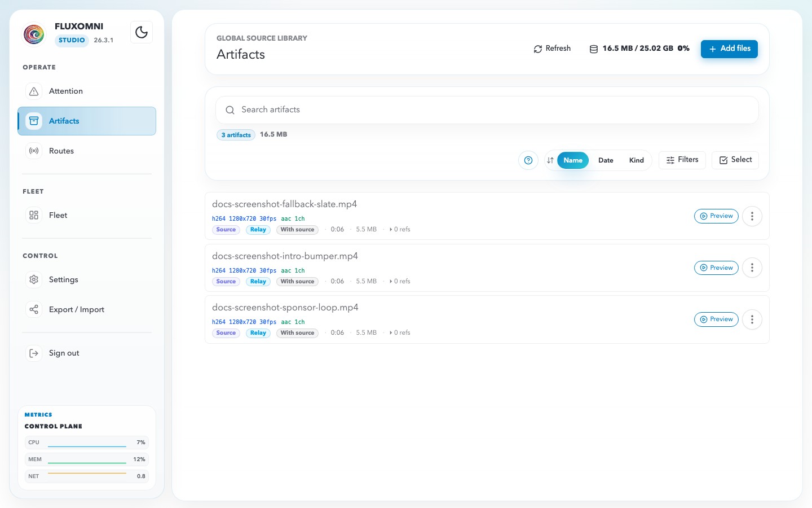The image size is (812, 508).
Task: Click the Add files button
Action: 729,49
